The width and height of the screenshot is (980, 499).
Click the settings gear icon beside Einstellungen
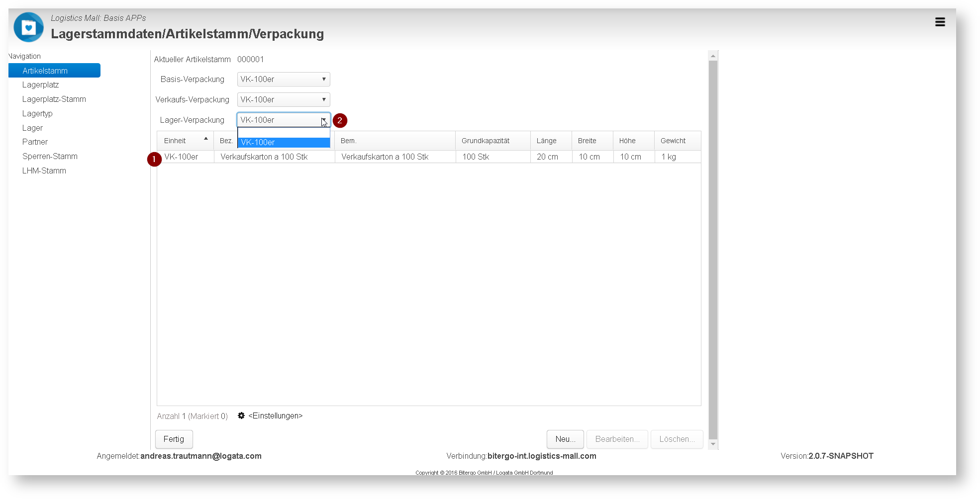(241, 416)
